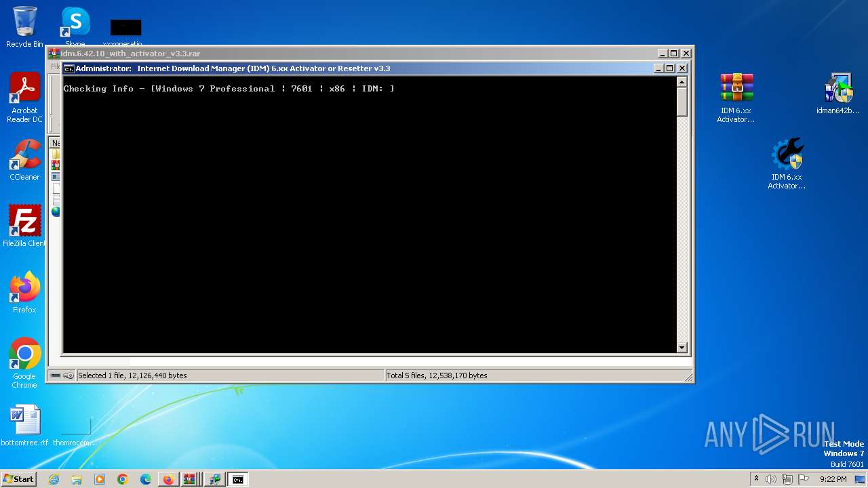Open FileZilla Client desktop shortcut
Screen dimensions: 868x488
click(24, 226)
